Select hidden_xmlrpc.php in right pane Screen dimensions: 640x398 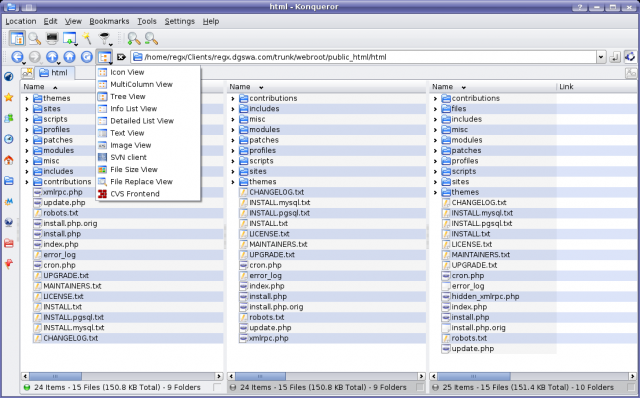[x=485, y=296]
